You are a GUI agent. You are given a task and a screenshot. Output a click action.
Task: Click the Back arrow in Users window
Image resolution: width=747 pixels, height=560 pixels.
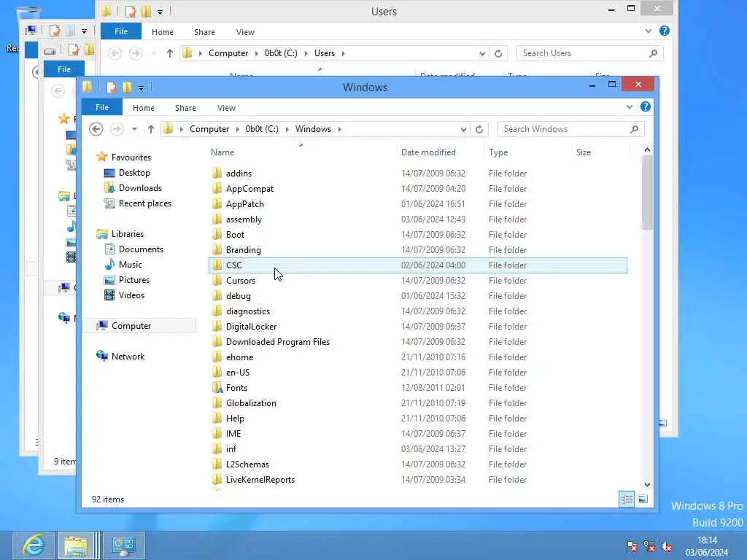pos(115,53)
